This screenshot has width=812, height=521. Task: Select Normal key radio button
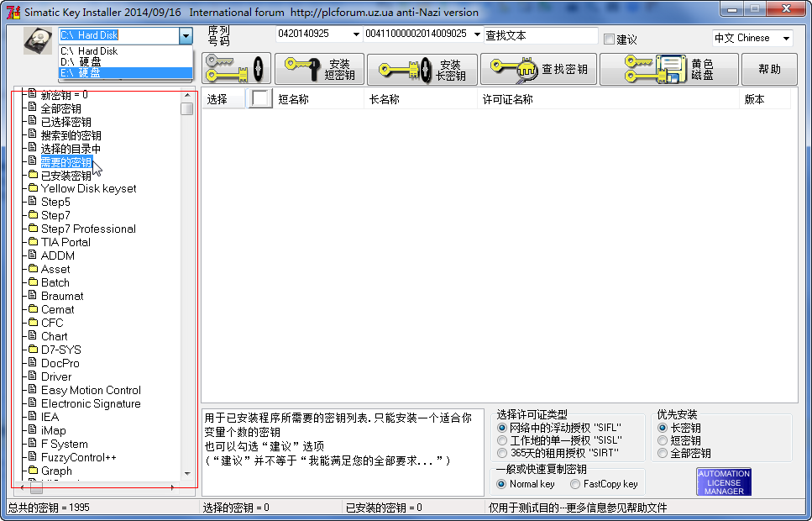pos(501,484)
